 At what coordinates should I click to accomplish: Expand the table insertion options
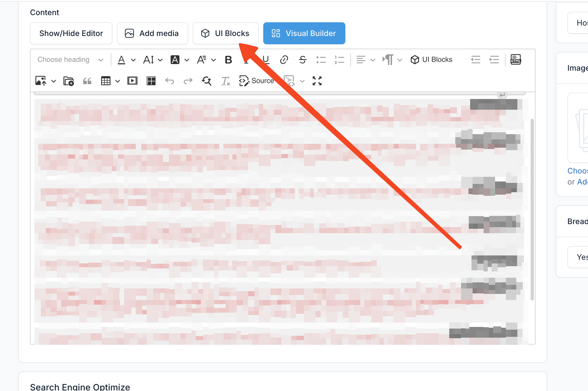pyautogui.click(x=118, y=81)
